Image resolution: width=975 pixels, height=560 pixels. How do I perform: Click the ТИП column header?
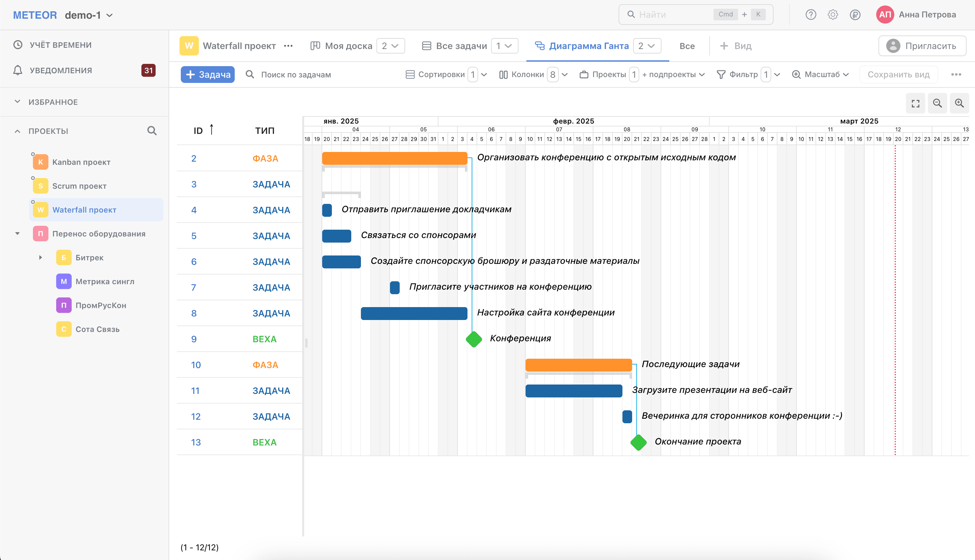265,131
